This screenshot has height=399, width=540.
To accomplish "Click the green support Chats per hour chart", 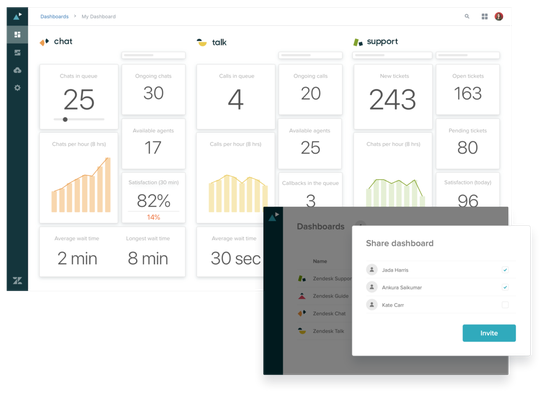I will point(395,193).
